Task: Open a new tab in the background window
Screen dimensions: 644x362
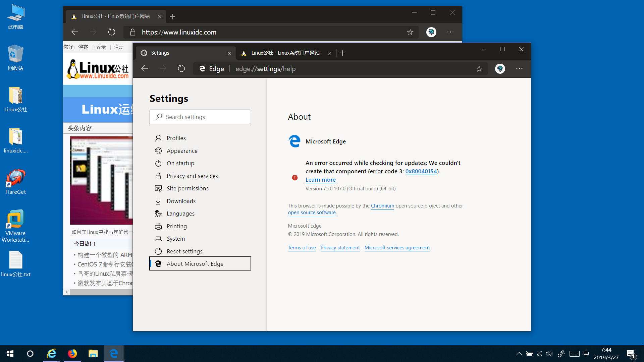Action: click(x=172, y=16)
